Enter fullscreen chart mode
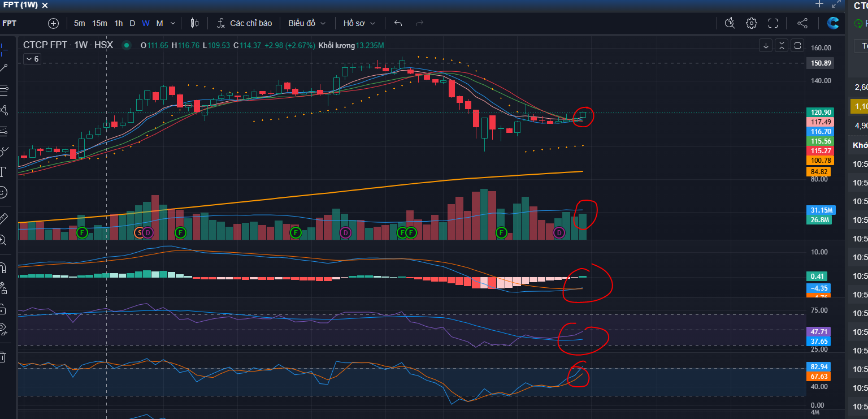Viewport: 868px width, 419px height. coord(773,23)
